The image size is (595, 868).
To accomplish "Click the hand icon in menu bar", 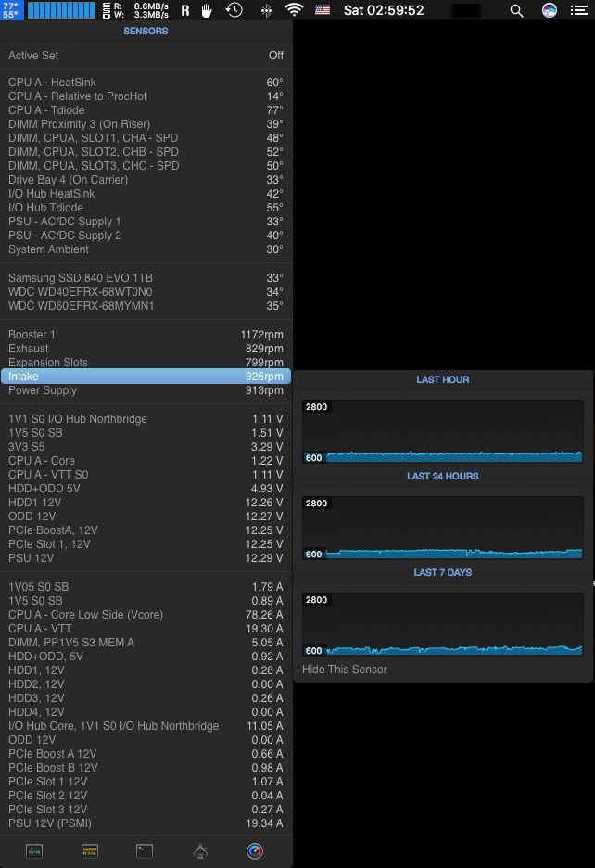I will click(207, 10).
